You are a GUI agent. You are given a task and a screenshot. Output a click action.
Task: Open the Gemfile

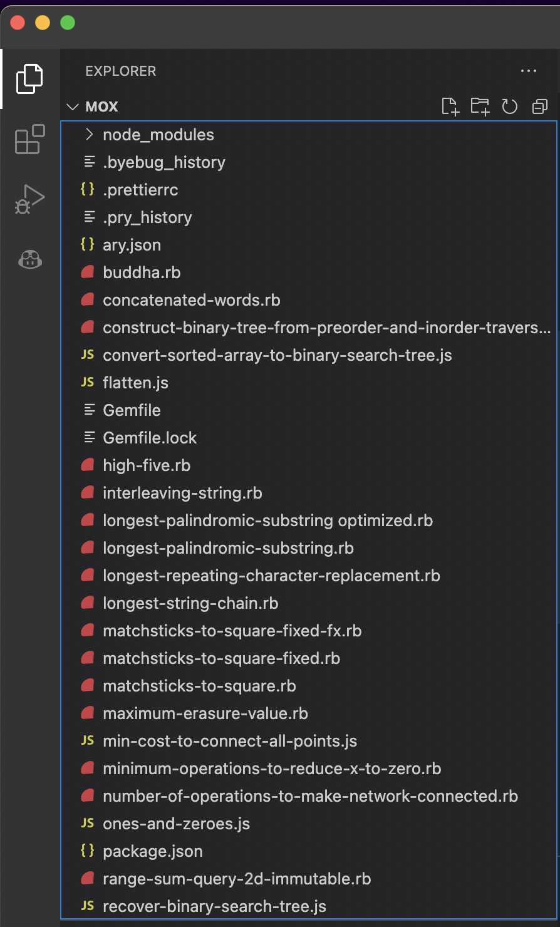tap(132, 410)
